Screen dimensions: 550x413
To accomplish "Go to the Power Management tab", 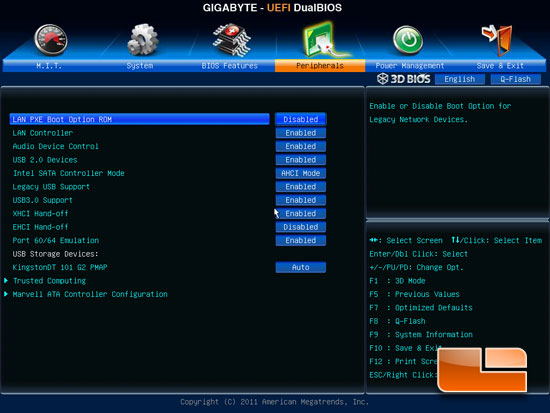I will point(410,66).
